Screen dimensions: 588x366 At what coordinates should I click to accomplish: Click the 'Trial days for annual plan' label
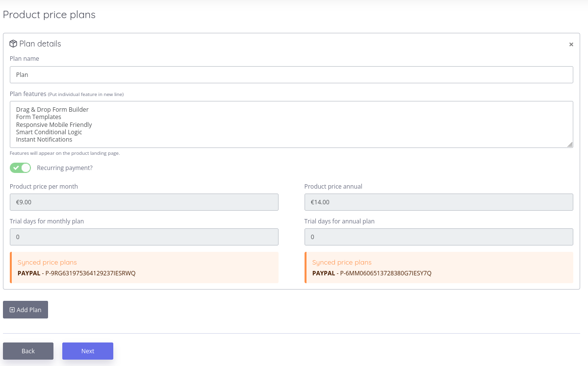339,221
